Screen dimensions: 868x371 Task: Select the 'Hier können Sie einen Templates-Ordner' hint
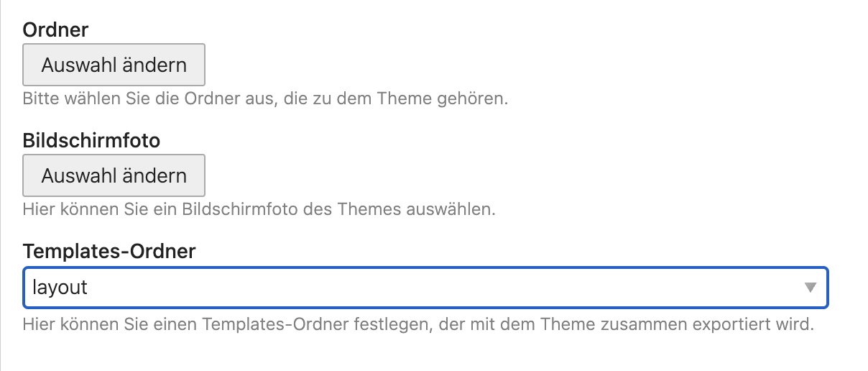point(417,324)
